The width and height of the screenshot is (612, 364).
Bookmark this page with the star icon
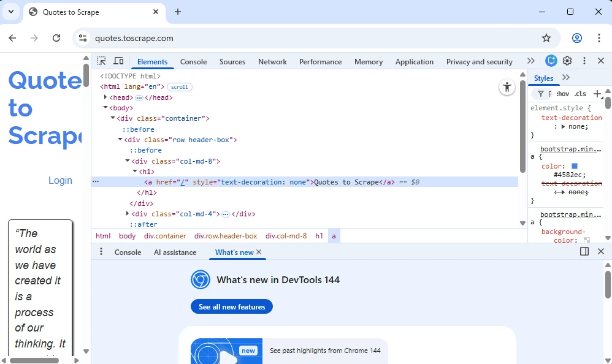[x=546, y=38]
